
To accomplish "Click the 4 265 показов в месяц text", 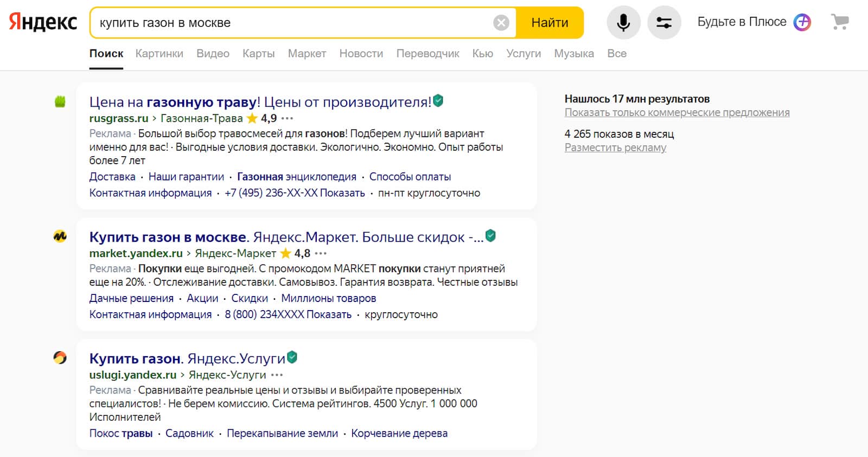I will pos(619,134).
